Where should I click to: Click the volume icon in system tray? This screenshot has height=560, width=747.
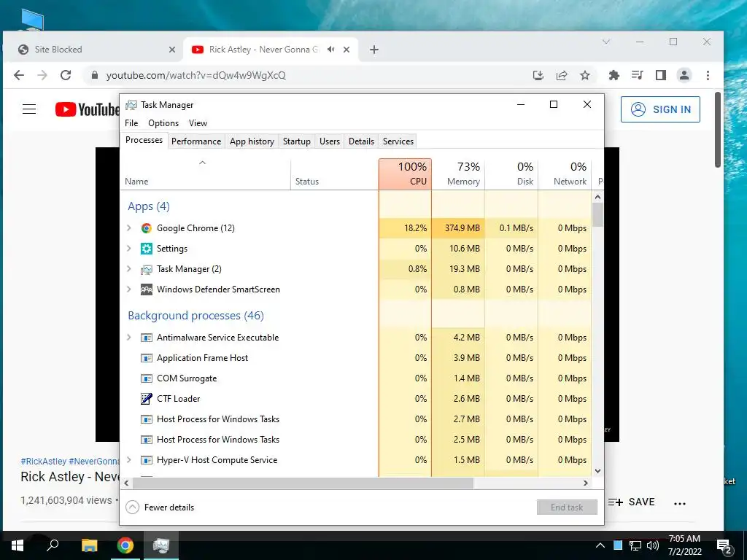pos(653,545)
